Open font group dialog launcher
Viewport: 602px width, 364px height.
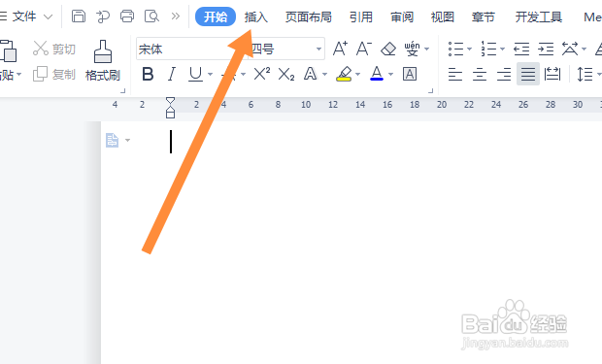[431, 91]
